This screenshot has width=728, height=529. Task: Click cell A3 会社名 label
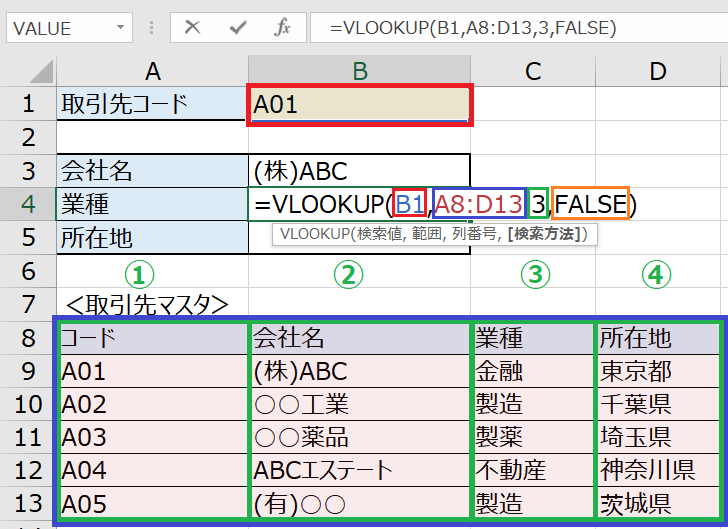click(x=152, y=171)
